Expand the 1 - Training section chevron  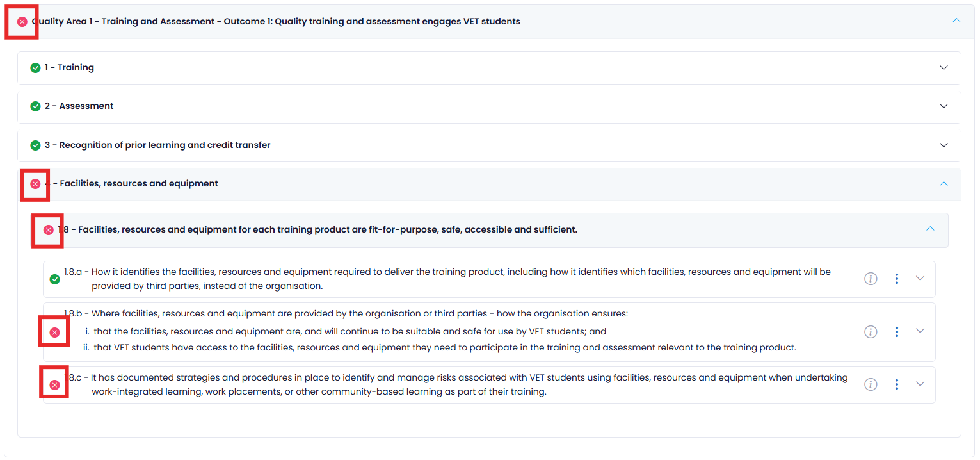click(944, 68)
